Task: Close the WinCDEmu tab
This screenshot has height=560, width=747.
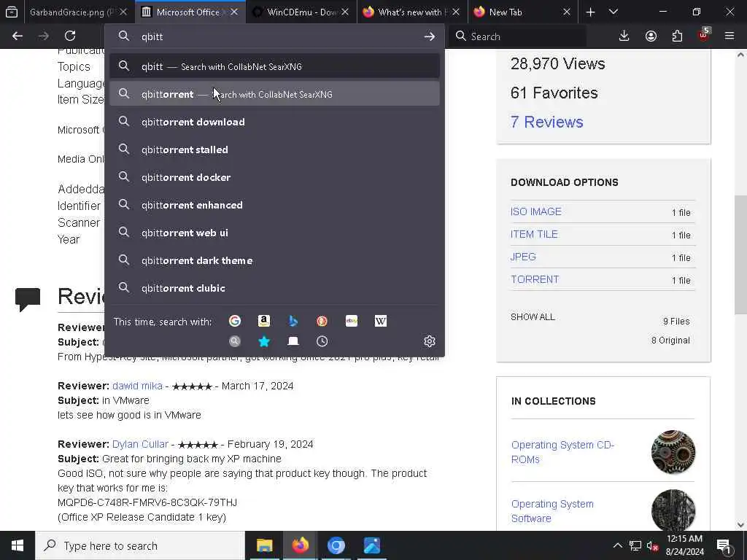Action: pyautogui.click(x=345, y=12)
